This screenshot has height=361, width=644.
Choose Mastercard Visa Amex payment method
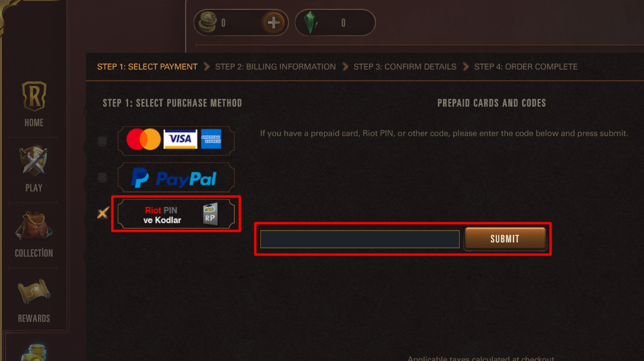pos(176,141)
